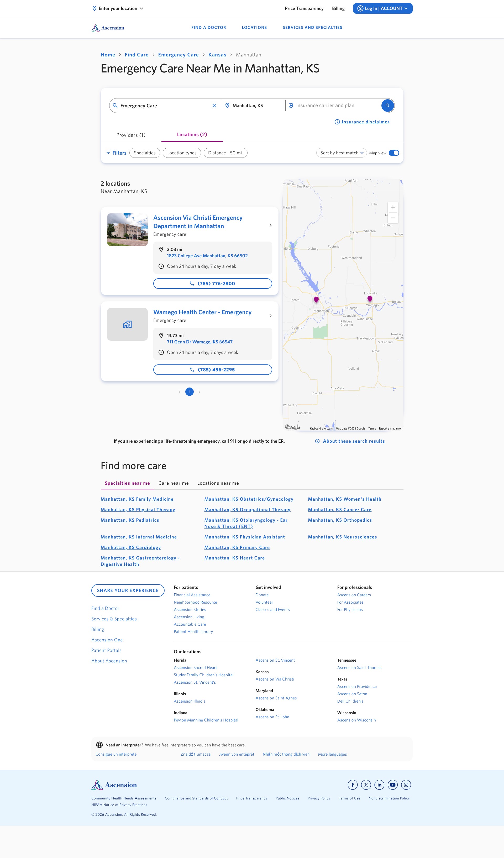Open Log In ACCOUNT dropdown
This screenshot has height=858, width=504.
(382, 8)
